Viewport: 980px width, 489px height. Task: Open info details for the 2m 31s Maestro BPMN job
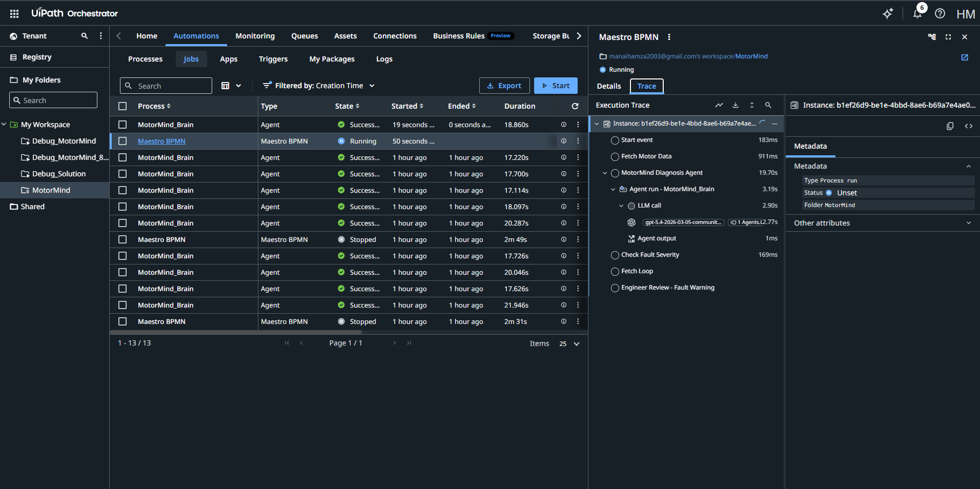(x=564, y=321)
